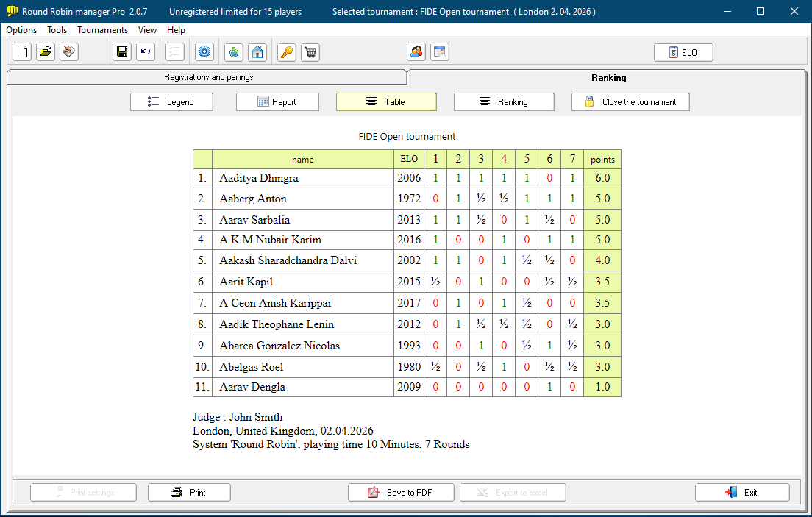Click the shopping cart purchase icon

click(310, 52)
